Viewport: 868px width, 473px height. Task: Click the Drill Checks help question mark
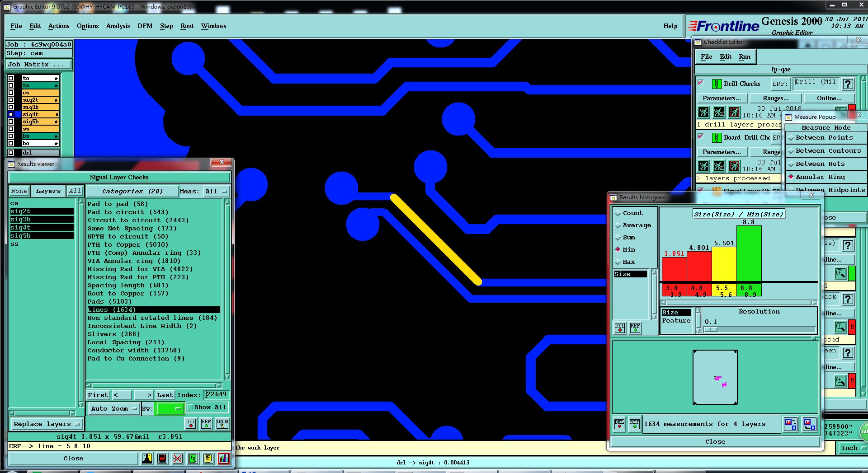click(x=848, y=84)
